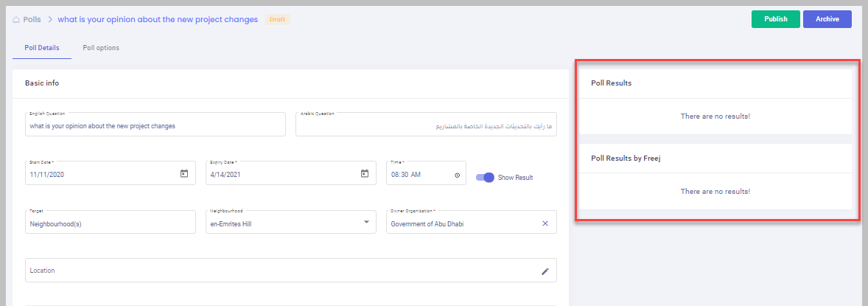The width and height of the screenshot is (868, 306).
Task: Expand the Neighbourhood dropdown arrow
Action: tap(367, 223)
